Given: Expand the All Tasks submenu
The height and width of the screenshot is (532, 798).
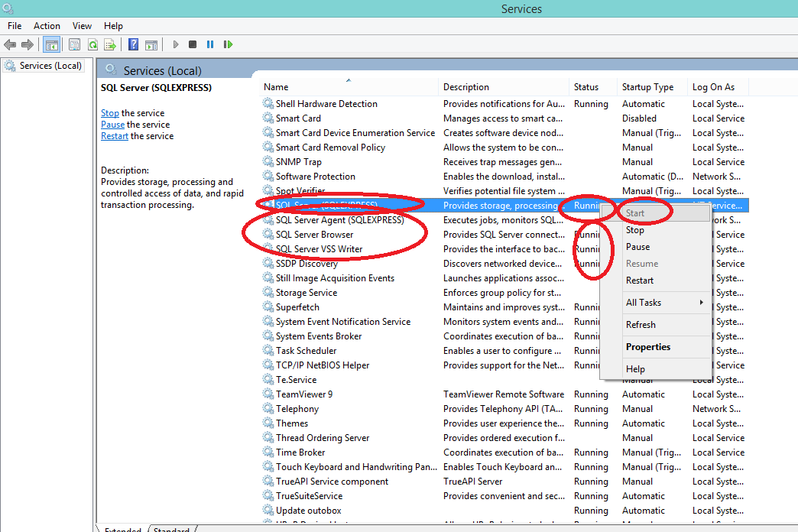Looking at the screenshot, I should [665, 303].
